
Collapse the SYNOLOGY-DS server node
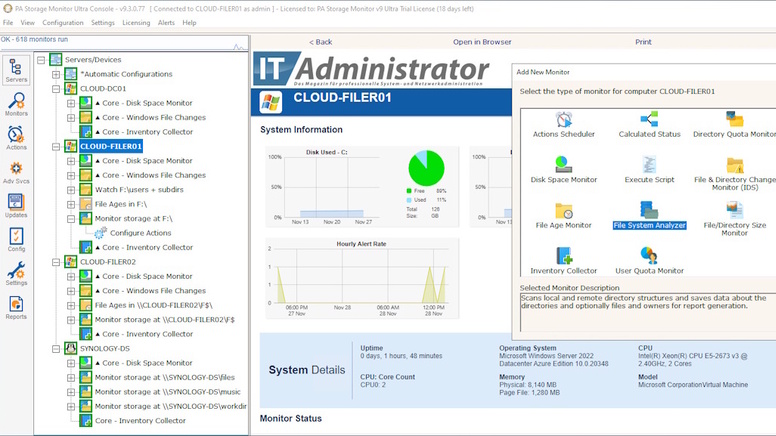(x=57, y=348)
